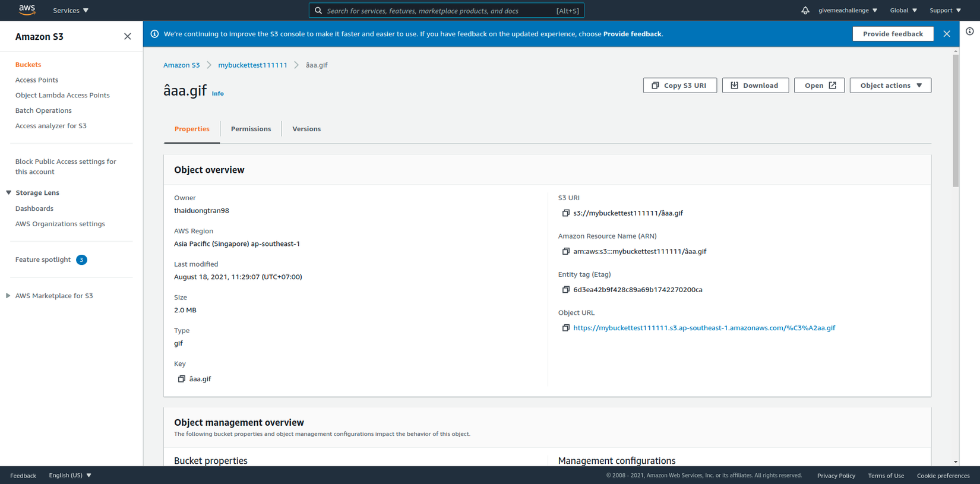980x484 pixels.
Task: Click the scrollbar down arrow
Action: 956,461
